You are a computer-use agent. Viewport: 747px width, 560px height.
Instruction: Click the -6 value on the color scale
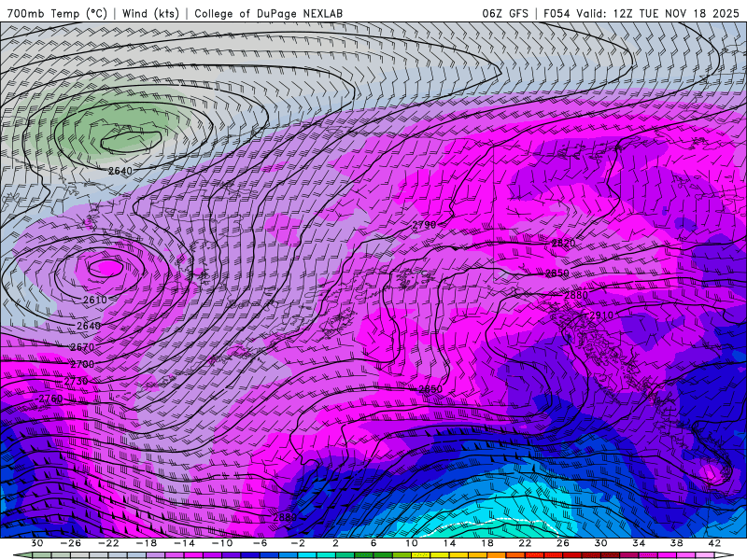260,543
